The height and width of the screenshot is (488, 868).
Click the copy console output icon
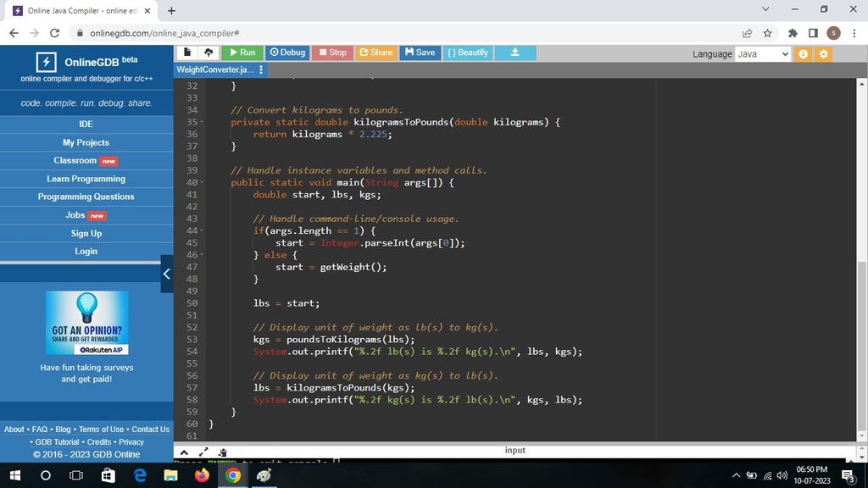223,452
